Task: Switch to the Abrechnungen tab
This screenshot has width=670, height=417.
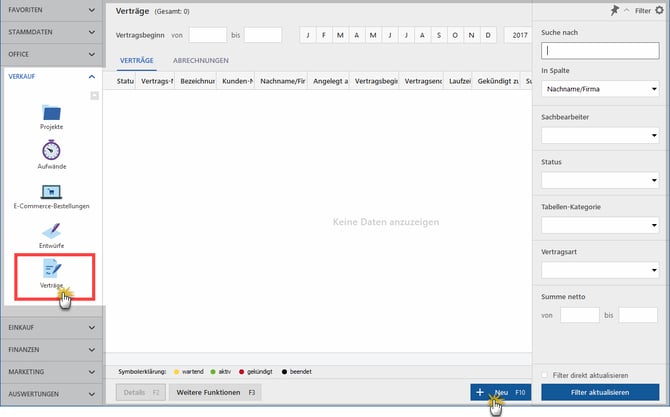Action: [x=201, y=61]
